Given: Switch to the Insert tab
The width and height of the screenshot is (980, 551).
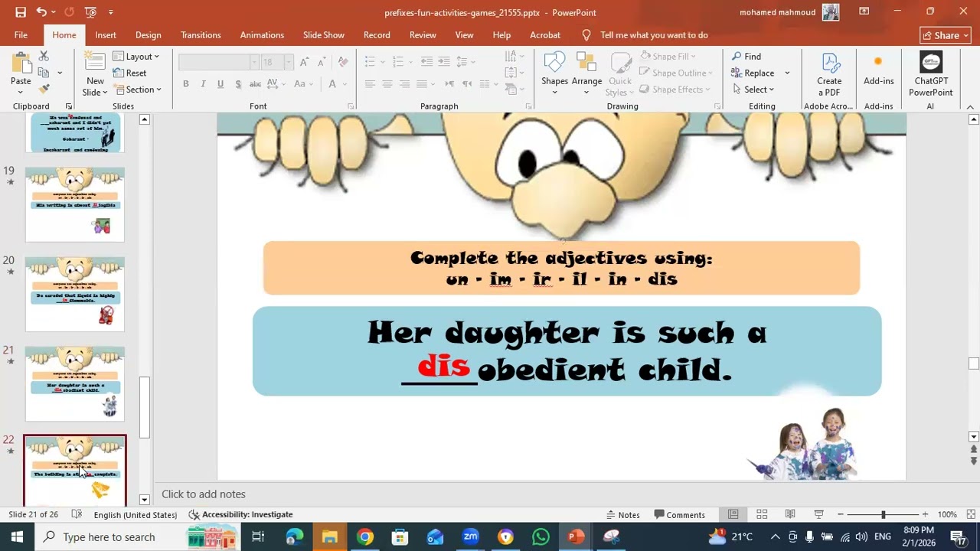Looking at the screenshot, I should coord(106,35).
